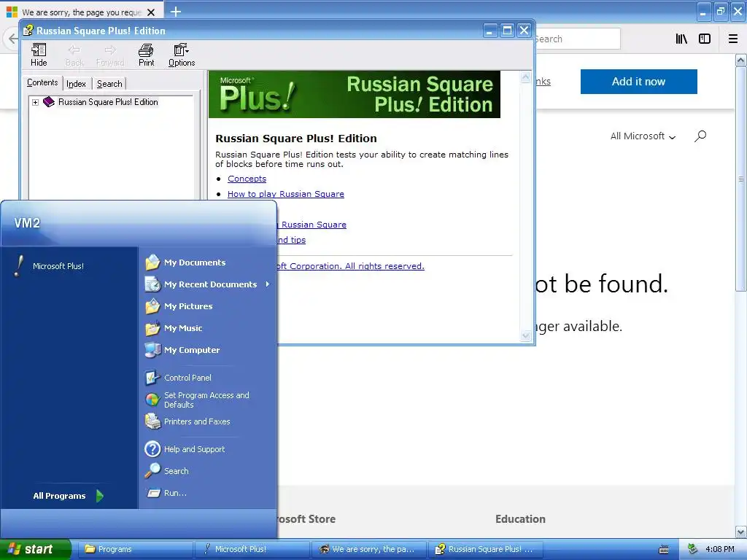This screenshot has height=560, width=747.
Task: Switch to Programs taskbar window
Action: [135, 549]
